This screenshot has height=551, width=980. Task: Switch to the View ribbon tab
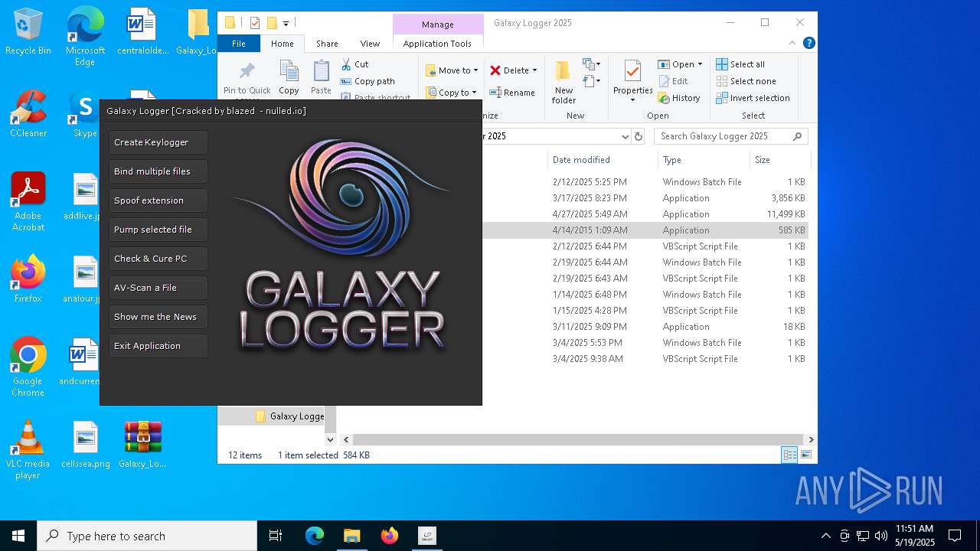coord(370,44)
